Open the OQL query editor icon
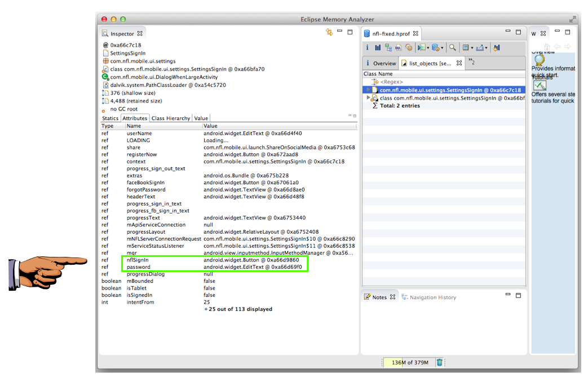This screenshot has height=378, width=588. coord(399,48)
